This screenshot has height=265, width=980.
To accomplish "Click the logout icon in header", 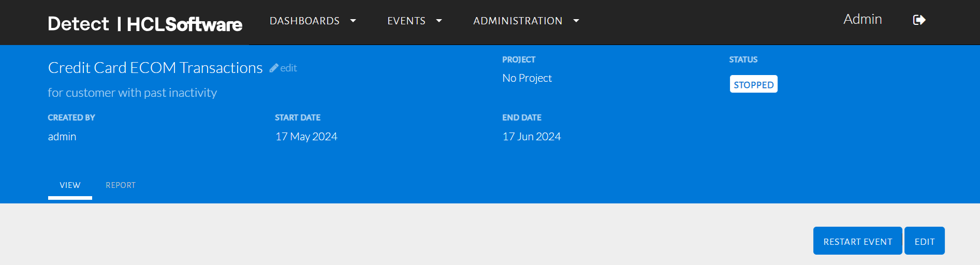I will point(919,20).
